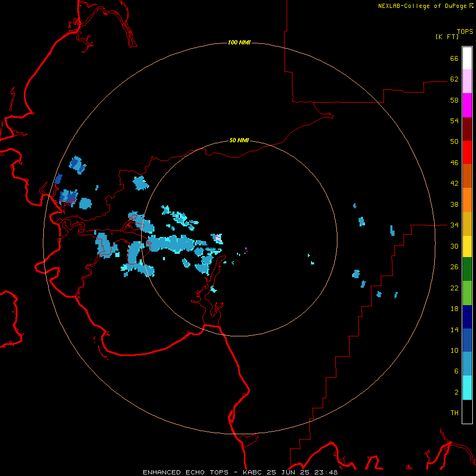Click the TH legend label
Viewport: 476px width, 476px height.
(x=454, y=413)
